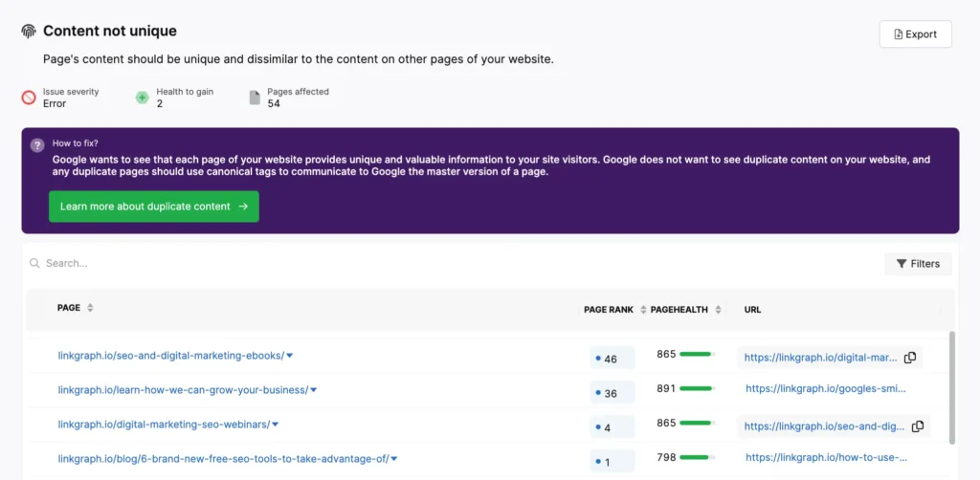The width and height of the screenshot is (980, 480).
Task: Click the How to fix question mark icon
Action: click(x=37, y=145)
